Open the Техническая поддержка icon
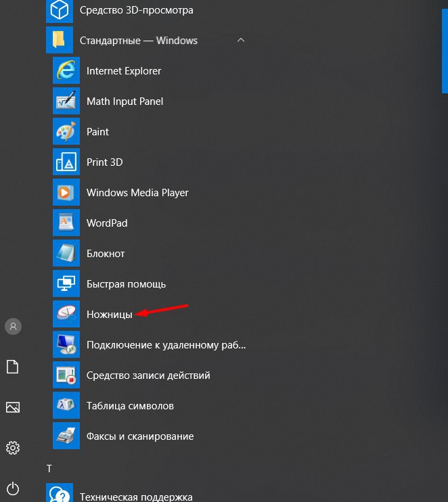The height and width of the screenshot is (502, 448). click(60, 493)
